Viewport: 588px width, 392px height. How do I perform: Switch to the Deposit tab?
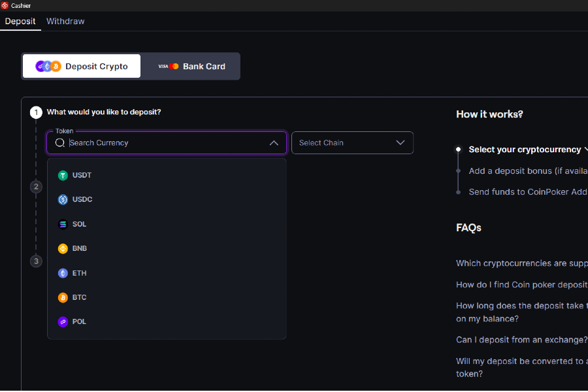[20, 21]
